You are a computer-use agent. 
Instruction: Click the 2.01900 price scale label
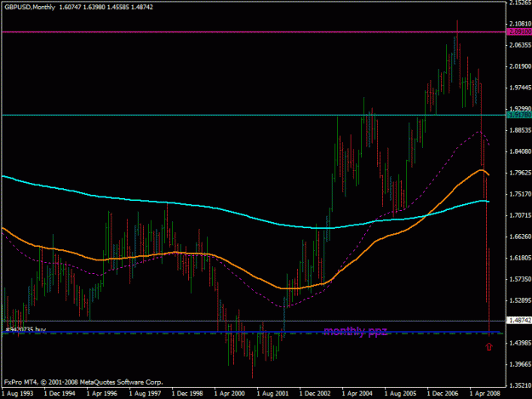[520, 66]
